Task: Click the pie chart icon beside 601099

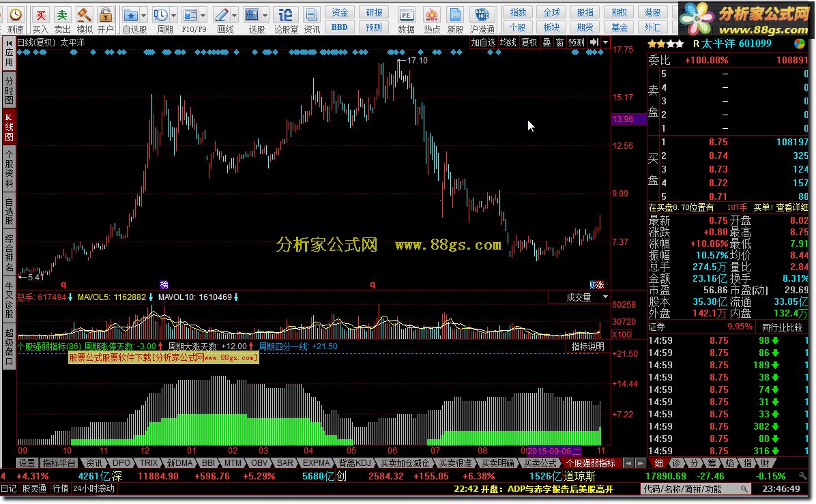Action: pos(800,44)
